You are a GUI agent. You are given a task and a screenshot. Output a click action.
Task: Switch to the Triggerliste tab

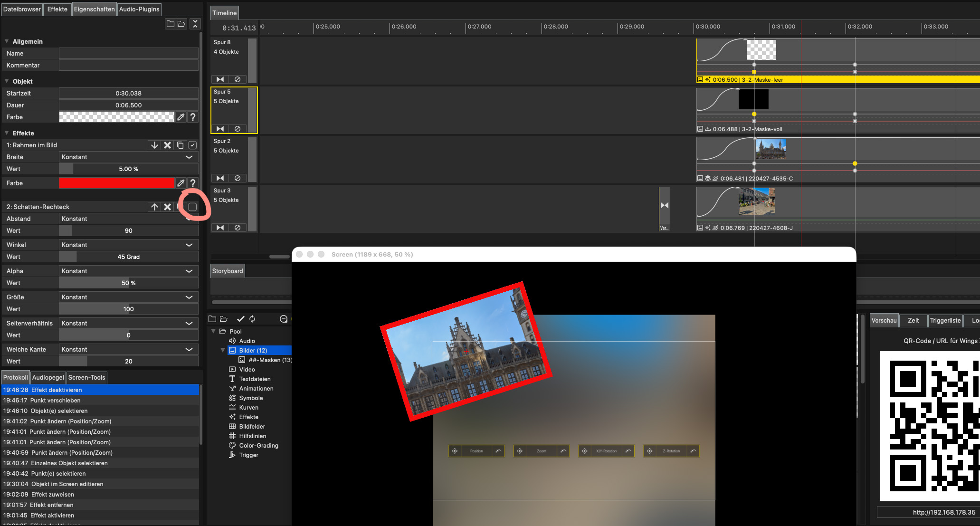(x=945, y=321)
